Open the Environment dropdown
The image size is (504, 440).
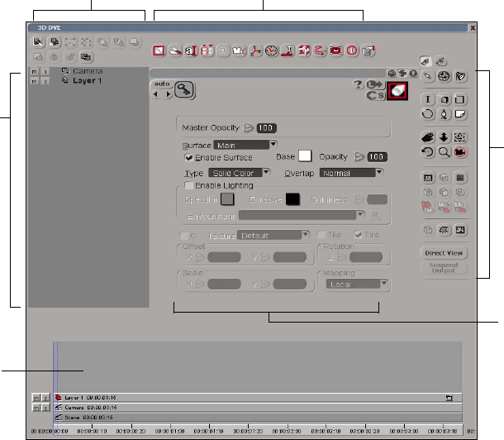tap(302, 215)
